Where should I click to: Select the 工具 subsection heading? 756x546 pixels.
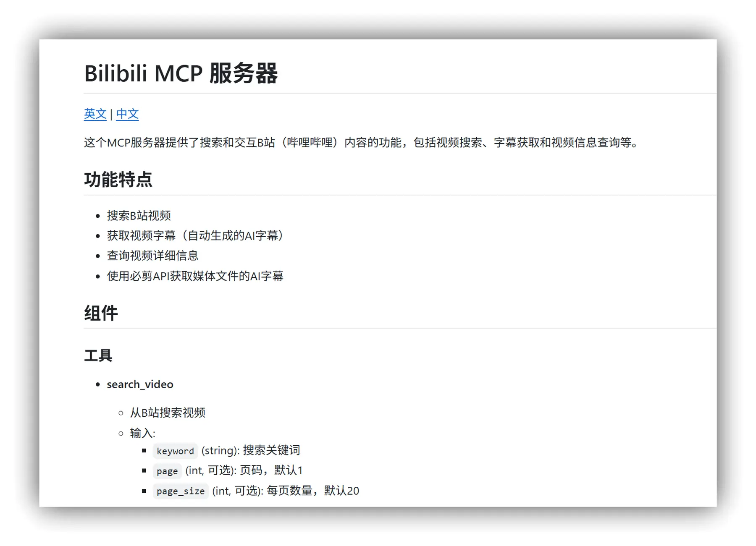point(98,355)
